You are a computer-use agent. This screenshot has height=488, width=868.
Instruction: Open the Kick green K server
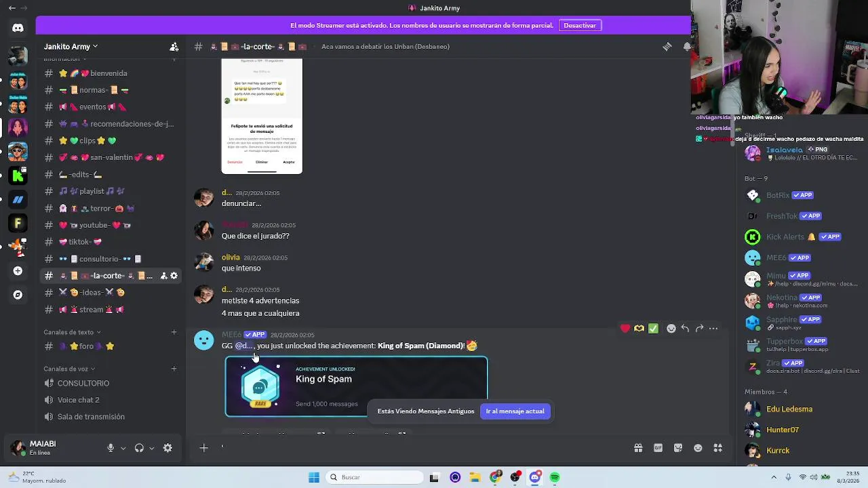[18, 176]
